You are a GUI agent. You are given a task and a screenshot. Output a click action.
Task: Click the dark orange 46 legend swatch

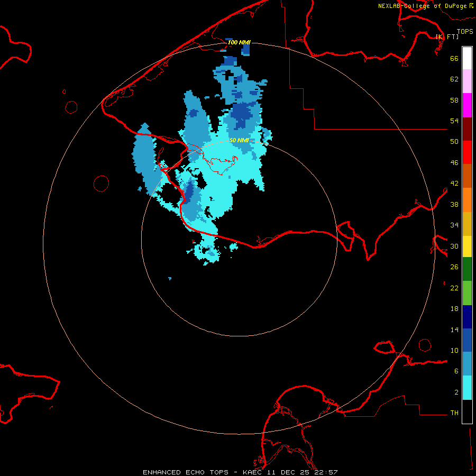(467, 176)
